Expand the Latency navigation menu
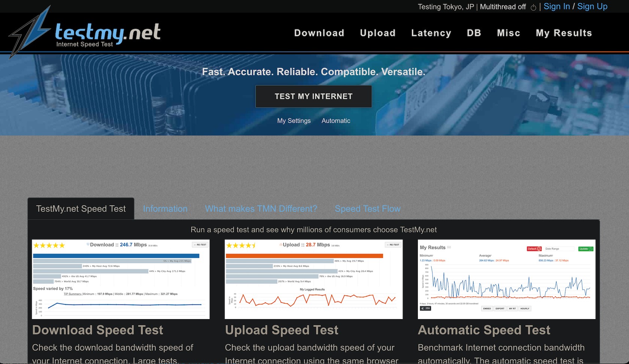Viewport: 629px width, 364px height. pyautogui.click(x=431, y=33)
